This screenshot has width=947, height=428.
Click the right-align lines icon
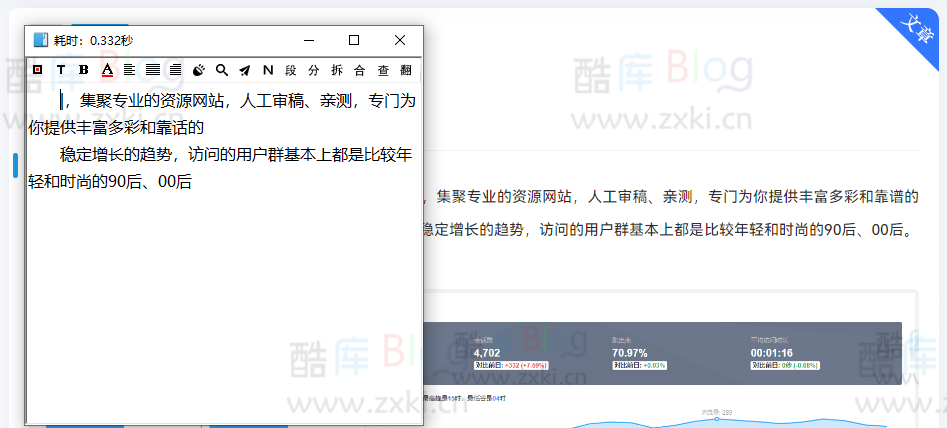coord(176,70)
